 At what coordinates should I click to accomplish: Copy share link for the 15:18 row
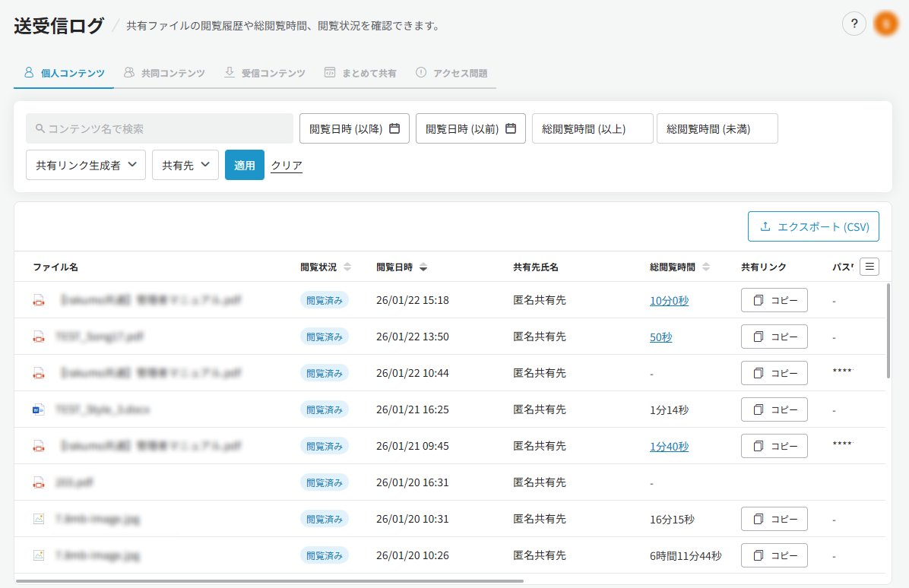coord(774,300)
